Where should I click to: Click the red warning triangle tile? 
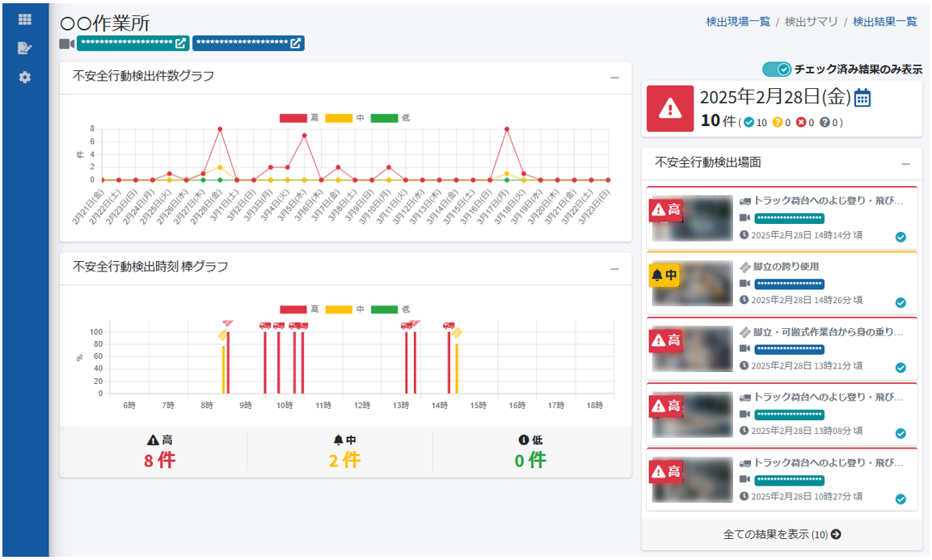click(670, 109)
